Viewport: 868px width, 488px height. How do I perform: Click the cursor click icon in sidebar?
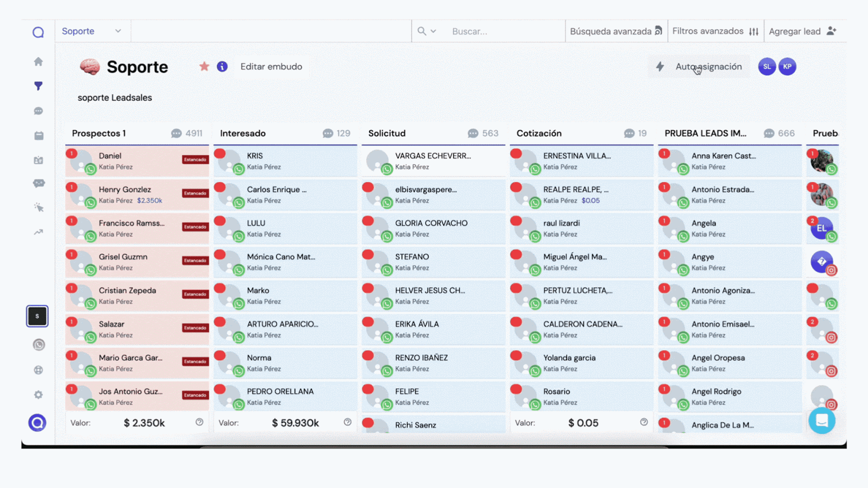point(39,207)
